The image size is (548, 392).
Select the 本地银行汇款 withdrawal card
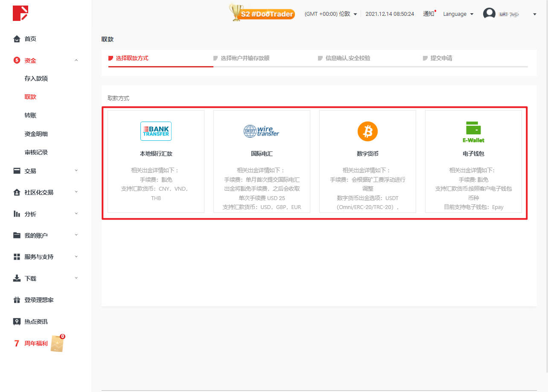(x=156, y=161)
